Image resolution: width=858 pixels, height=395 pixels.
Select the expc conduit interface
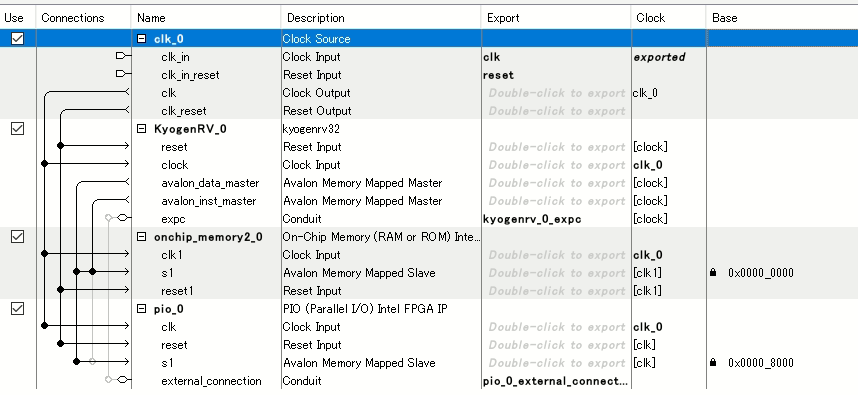[x=173, y=219]
